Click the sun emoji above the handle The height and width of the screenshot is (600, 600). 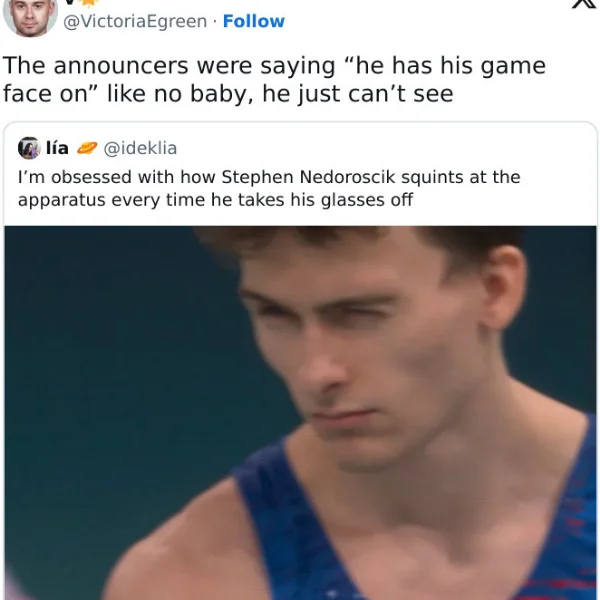point(89,3)
